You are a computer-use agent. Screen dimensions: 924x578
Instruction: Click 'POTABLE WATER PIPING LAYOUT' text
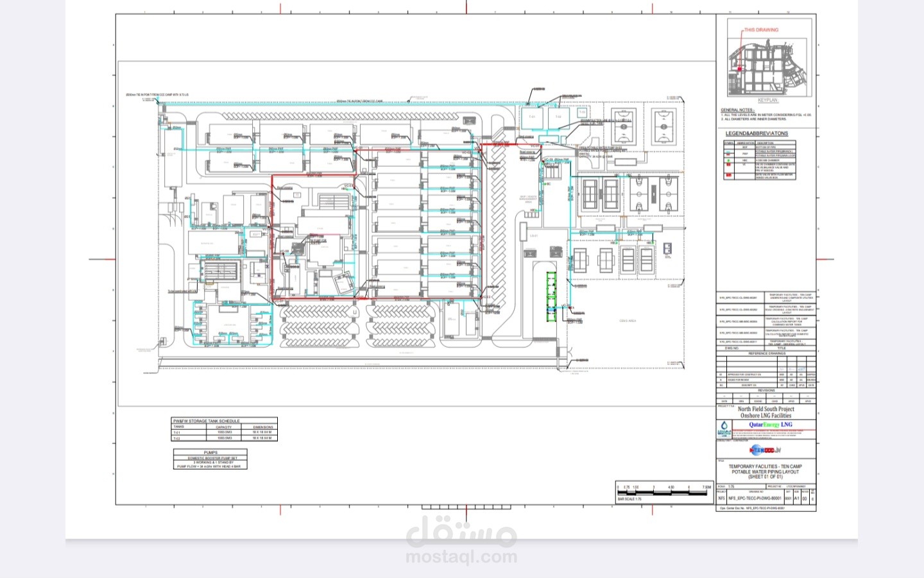766,472
